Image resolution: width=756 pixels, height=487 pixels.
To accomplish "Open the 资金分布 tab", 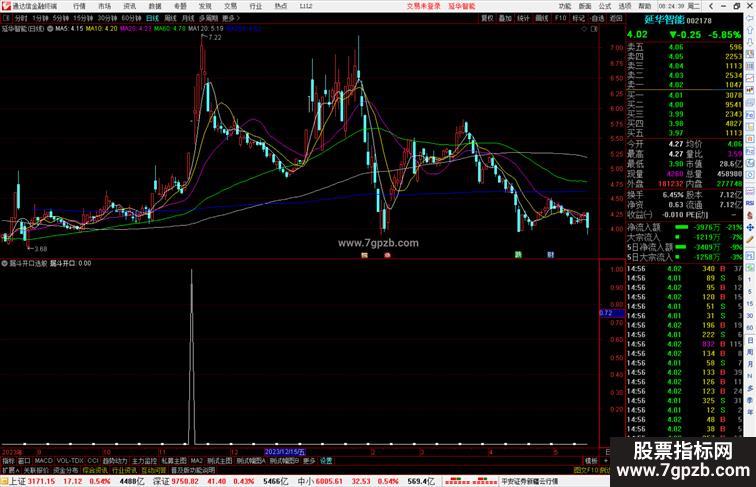I will click(x=66, y=470).
